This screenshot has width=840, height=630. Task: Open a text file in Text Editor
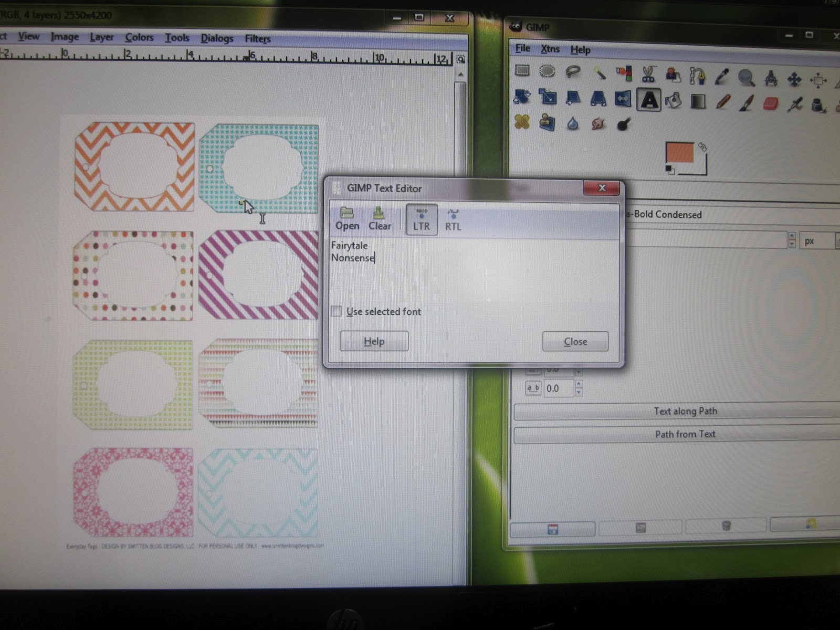347,219
